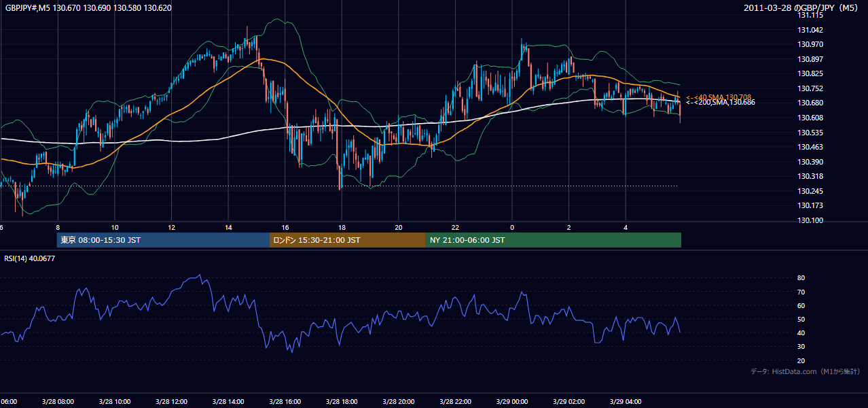Select the 東京 08:00-15:30 JST session bar

pyautogui.click(x=163, y=240)
